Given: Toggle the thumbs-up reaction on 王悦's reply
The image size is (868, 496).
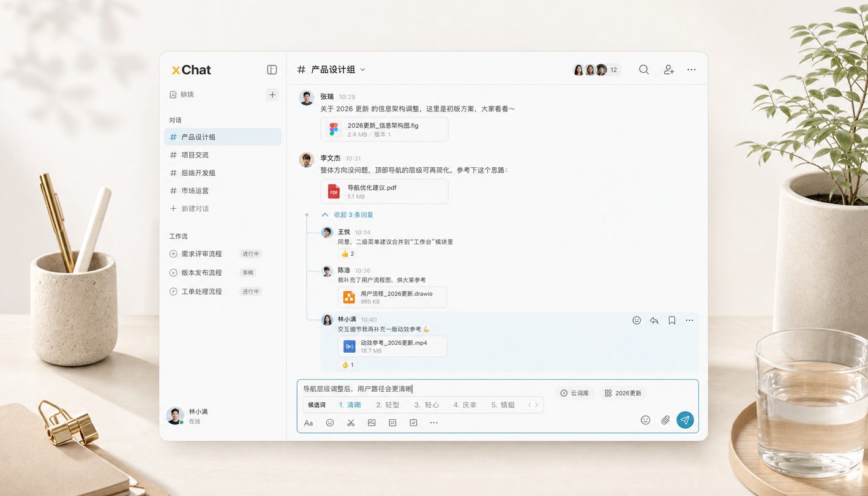Looking at the screenshot, I should [x=347, y=254].
